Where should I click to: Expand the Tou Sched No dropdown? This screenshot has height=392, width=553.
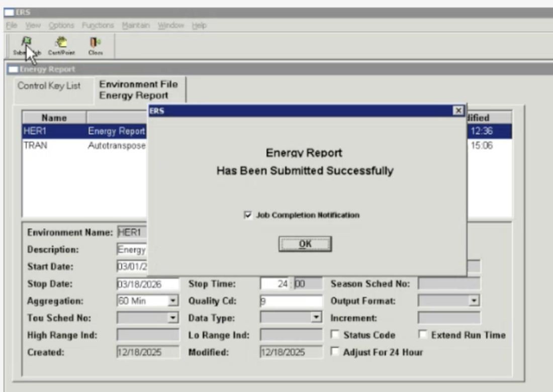click(173, 318)
